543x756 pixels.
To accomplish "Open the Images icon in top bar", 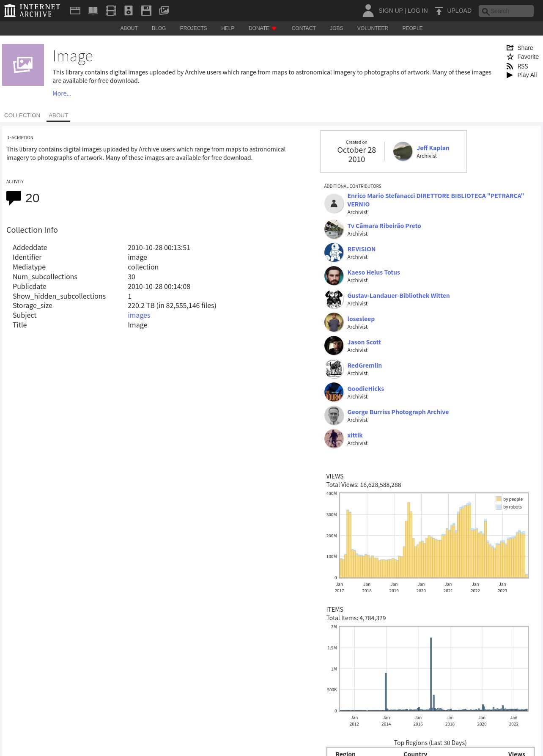I will 164,11.
